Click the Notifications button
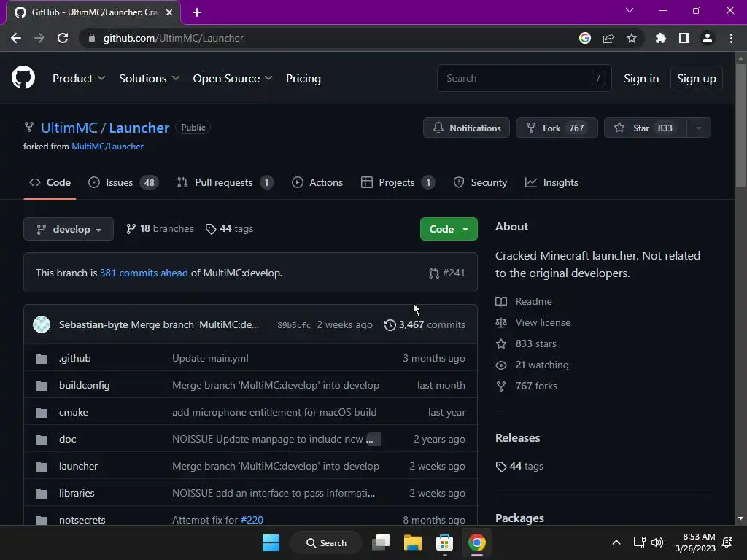Image resolution: width=747 pixels, height=560 pixels. 466,128
